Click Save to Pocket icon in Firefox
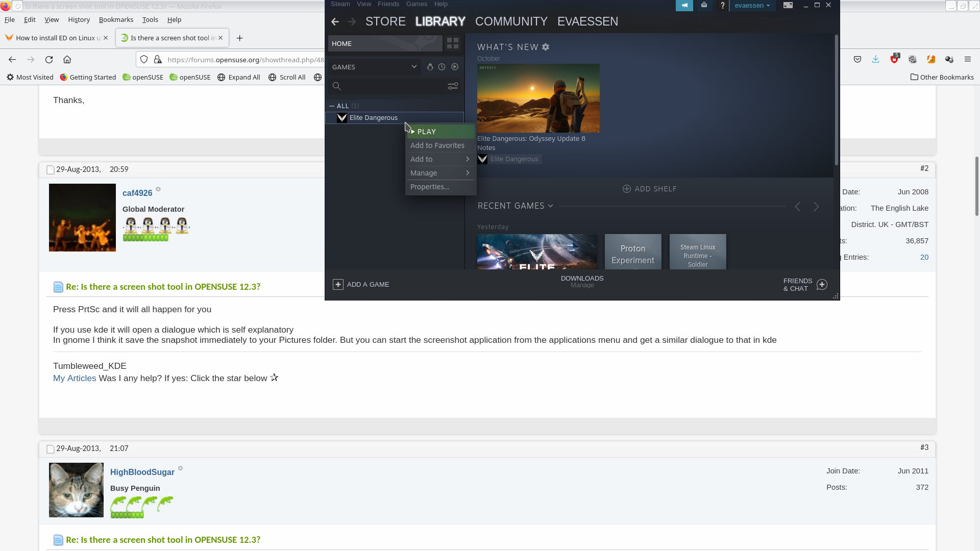The image size is (980, 551). coord(857,60)
